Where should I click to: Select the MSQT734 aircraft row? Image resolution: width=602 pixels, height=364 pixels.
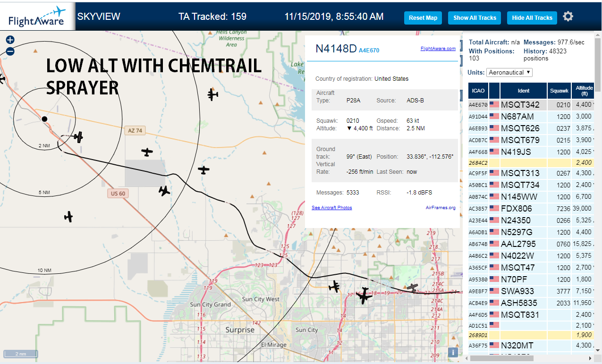coord(531,185)
